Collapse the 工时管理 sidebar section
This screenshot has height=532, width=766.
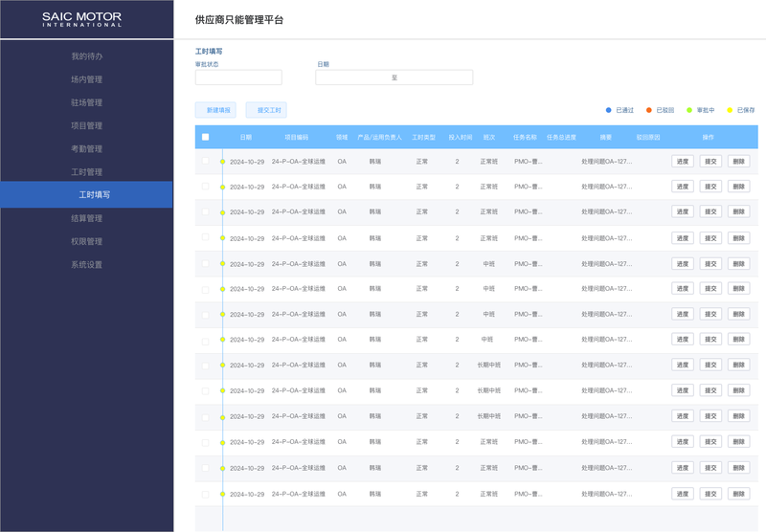(x=86, y=172)
